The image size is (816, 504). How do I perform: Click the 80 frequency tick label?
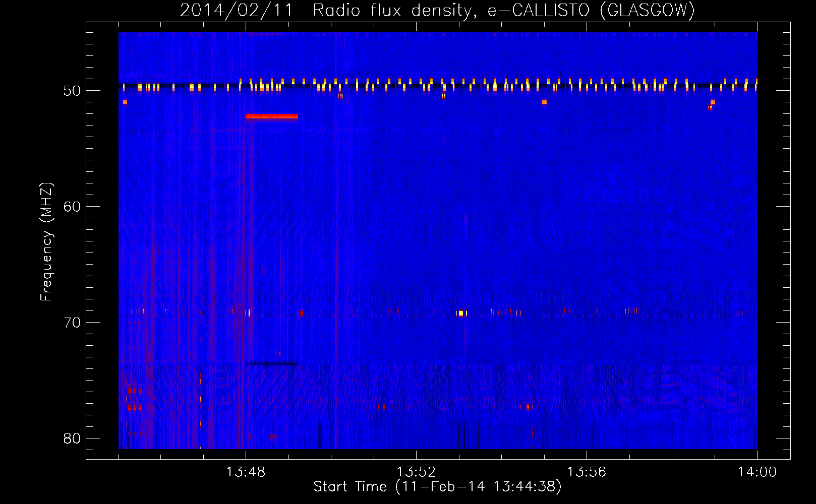coord(72,438)
